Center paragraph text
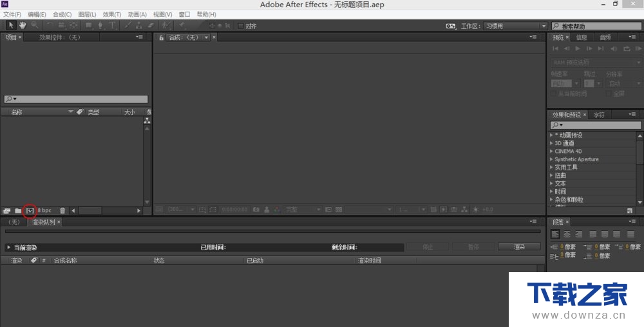The height and width of the screenshot is (327, 644). click(567, 234)
